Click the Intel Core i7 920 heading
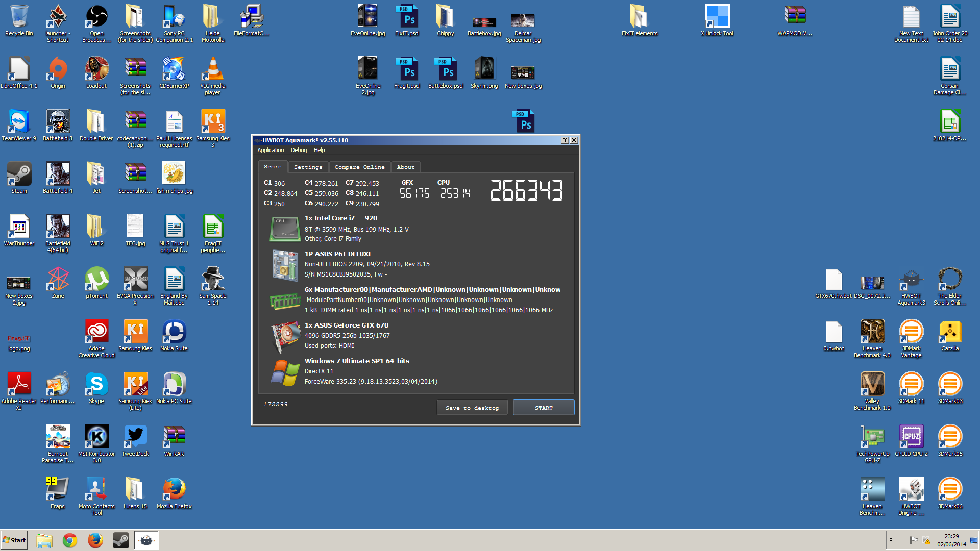This screenshot has height=551, width=980. tap(341, 218)
